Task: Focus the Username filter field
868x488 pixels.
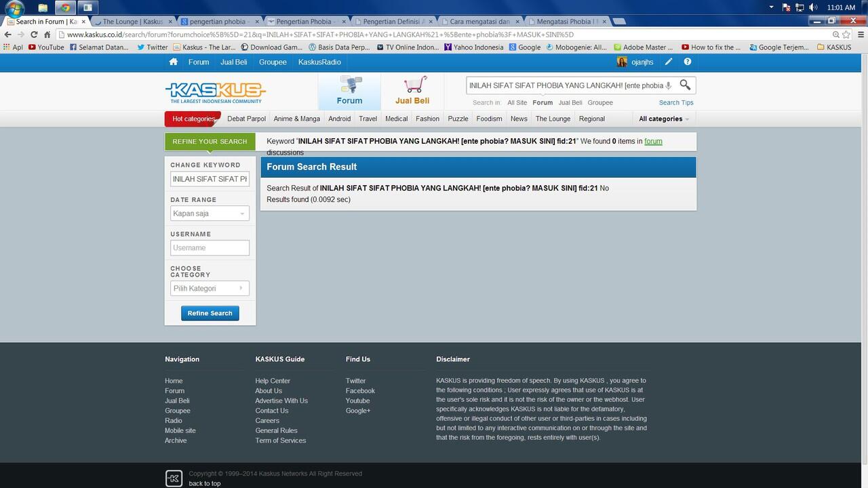Action: 210,247
